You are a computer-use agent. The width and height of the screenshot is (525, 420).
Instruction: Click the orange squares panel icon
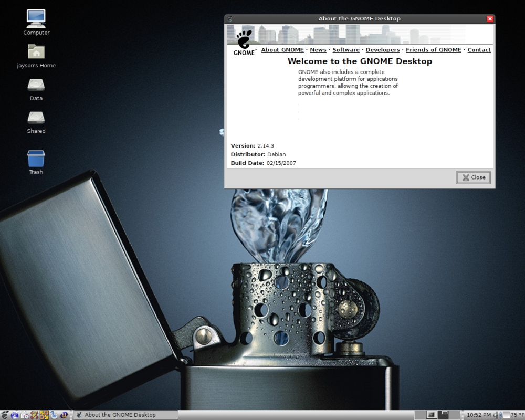coord(44,415)
